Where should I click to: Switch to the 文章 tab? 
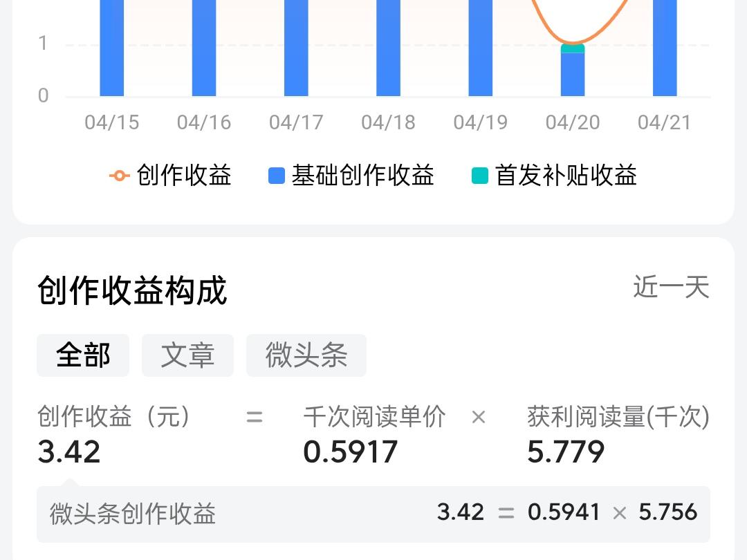(x=187, y=355)
